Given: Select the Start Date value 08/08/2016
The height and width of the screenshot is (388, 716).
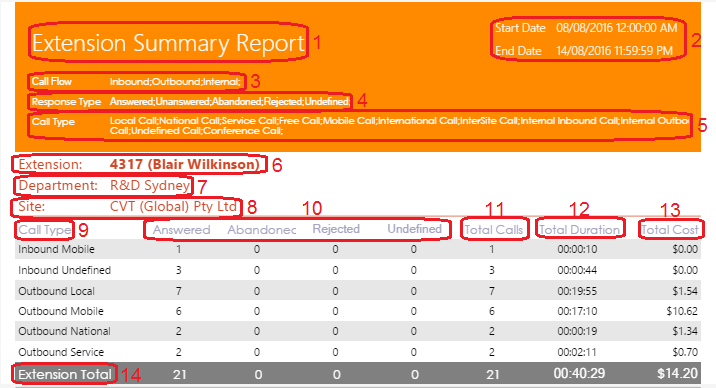Looking at the screenshot, I should click(584, 28).
